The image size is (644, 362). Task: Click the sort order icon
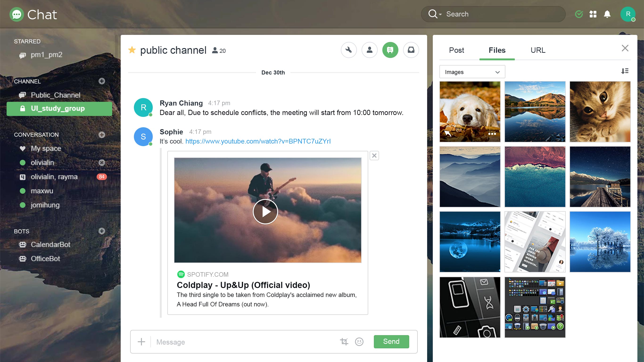[x=624, y=71]
